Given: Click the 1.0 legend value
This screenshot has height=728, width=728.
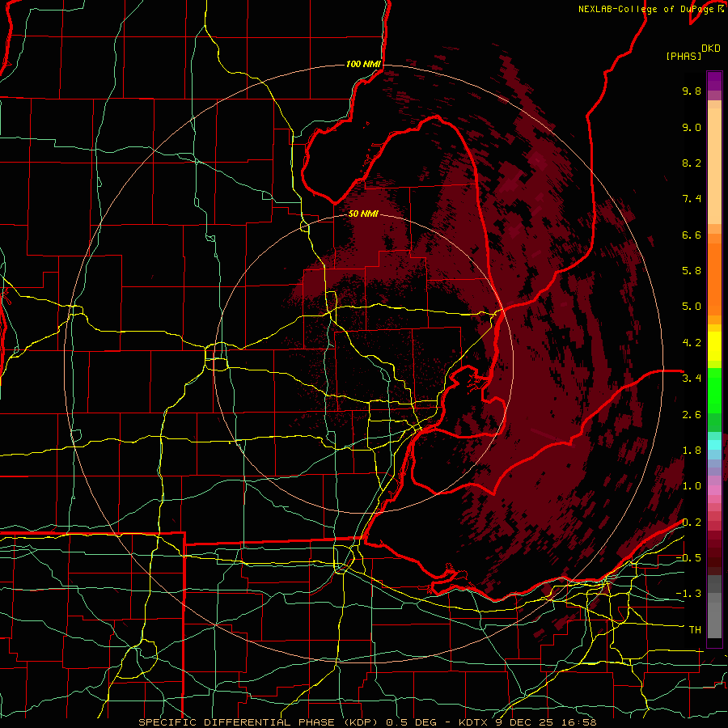Looking at the screenshot, I should point(692,486).
